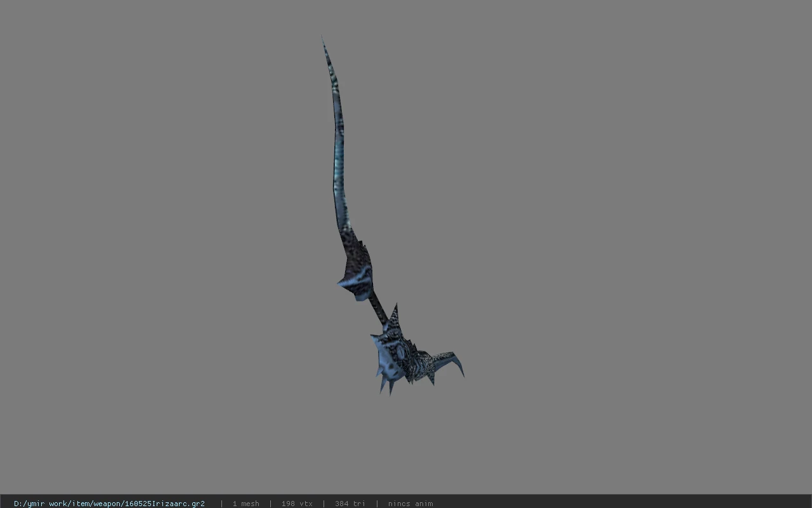Click the '198 vtx' vertex count
This screenshot has width=812, height=508.
pos(297,503)
